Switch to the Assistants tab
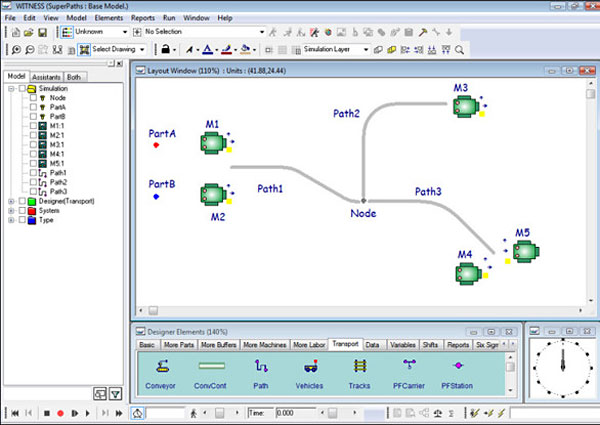The image size is (600, 425). [46, 77]
